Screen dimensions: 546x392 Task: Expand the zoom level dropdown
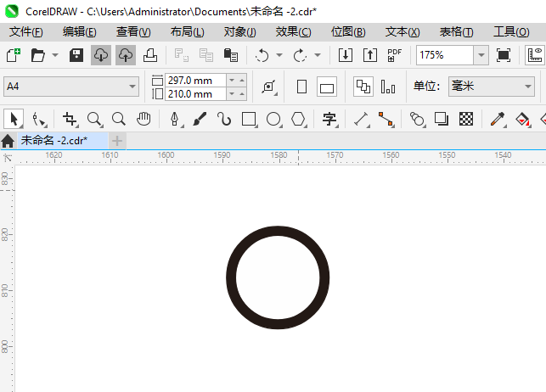coord(481,55)
